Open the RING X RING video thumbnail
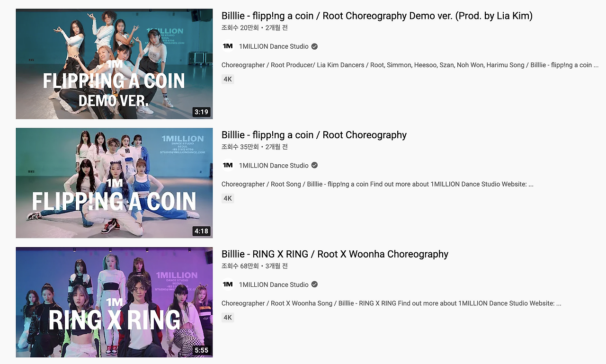 tap(114, 302)
